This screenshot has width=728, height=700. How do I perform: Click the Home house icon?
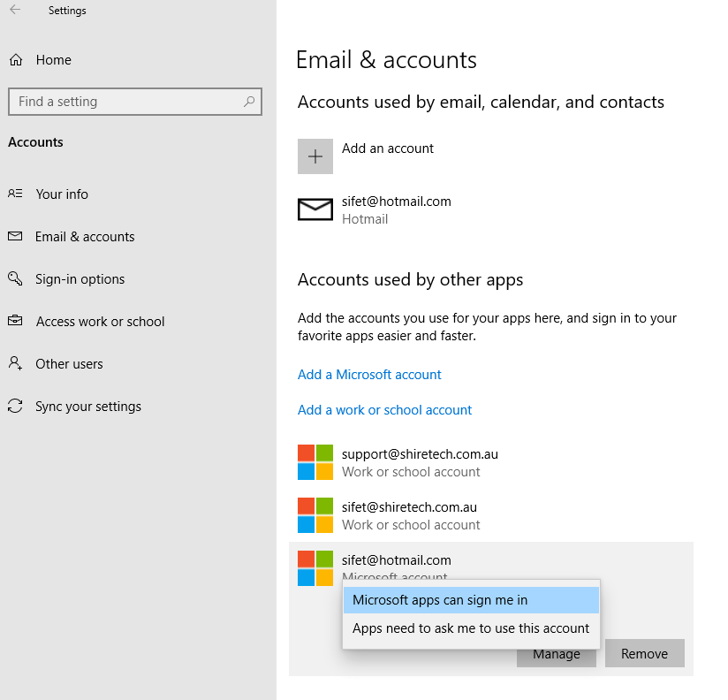click(16, 60)
